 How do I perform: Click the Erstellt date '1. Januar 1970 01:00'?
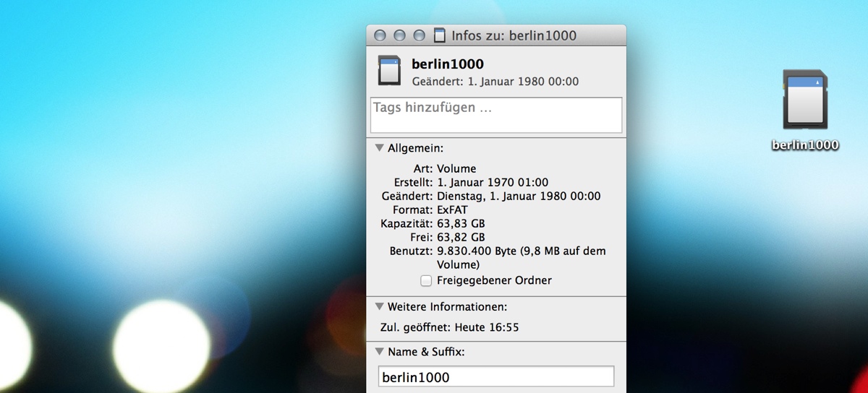[x=493, y=183]
